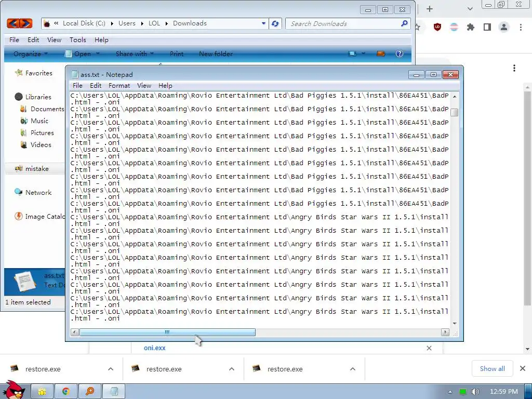Click the Chrome icon in taskbar

[66, 391]
